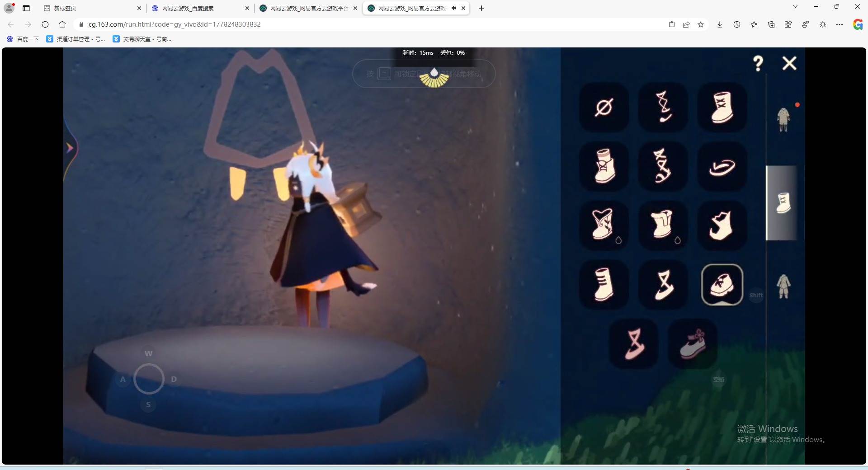The height and width of the screenshot is (470, 868).
Task: Open the browsing history panel
Action: pos(737,24)
